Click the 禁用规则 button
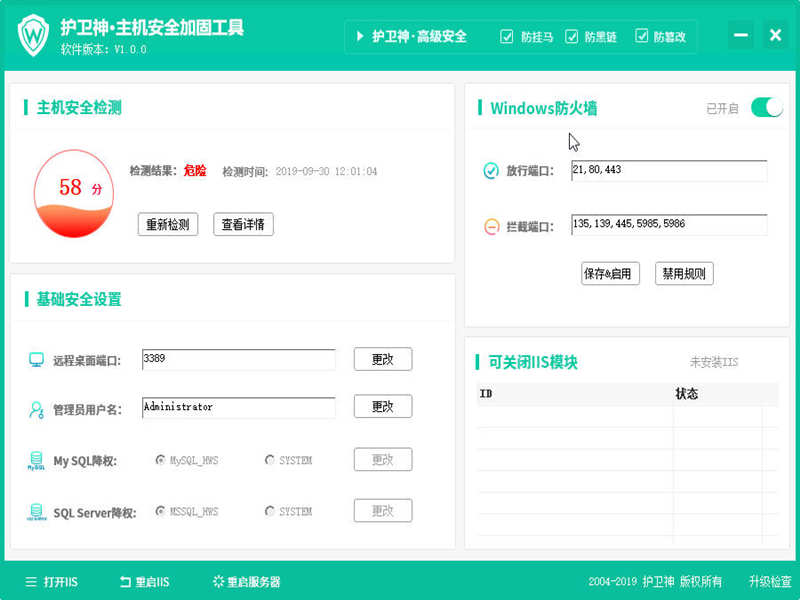This screenshot has width=800, height=600. [x=684, y=274]
